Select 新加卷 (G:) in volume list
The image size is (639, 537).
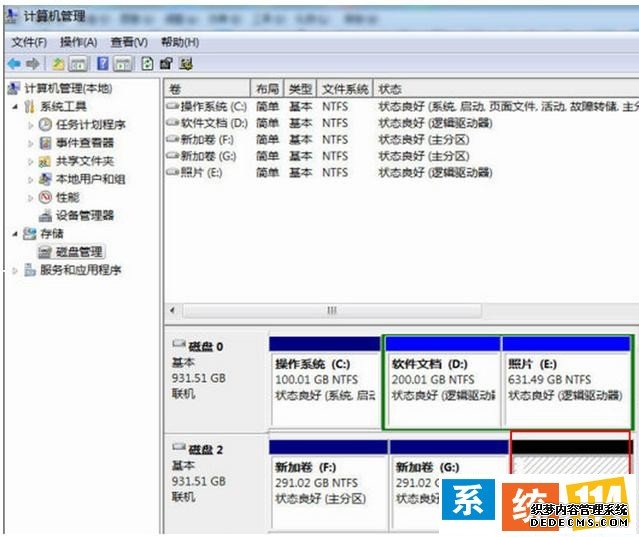[x=208, y=156]
